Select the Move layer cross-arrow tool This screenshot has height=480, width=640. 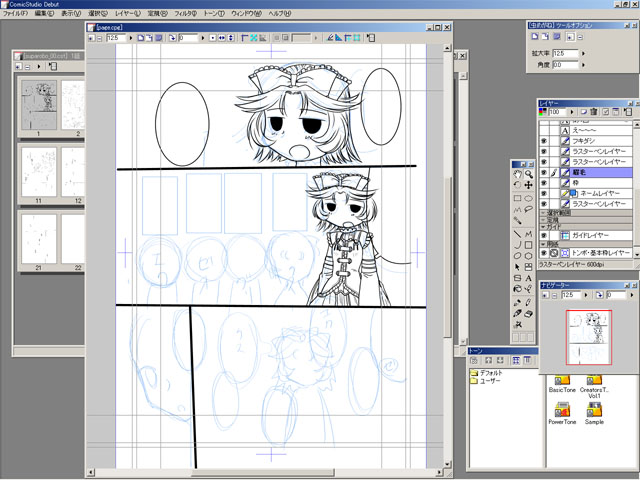tap(529, 185)
